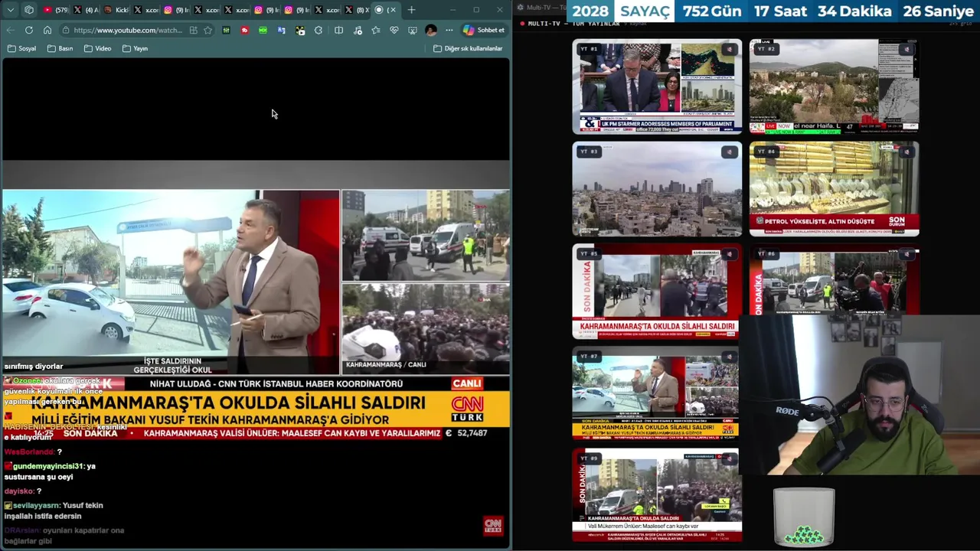Screen dimensions: 980x551
Task: Click the 752 Gün counter
Action: pos(712,11)
